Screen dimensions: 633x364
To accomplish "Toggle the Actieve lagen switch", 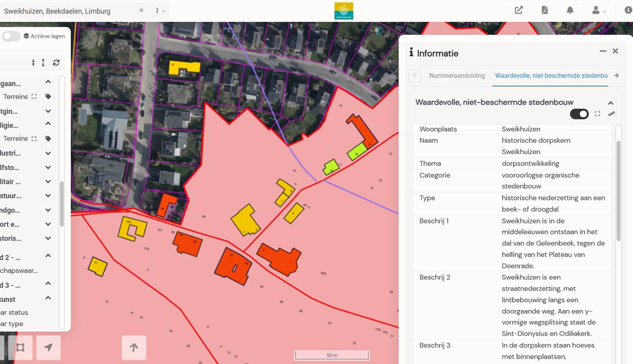I will point(11,36).
